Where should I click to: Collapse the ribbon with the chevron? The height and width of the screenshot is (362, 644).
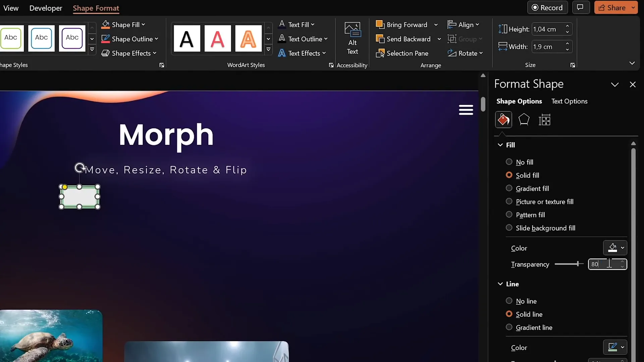pyautogui.click(x=632, y=63)
